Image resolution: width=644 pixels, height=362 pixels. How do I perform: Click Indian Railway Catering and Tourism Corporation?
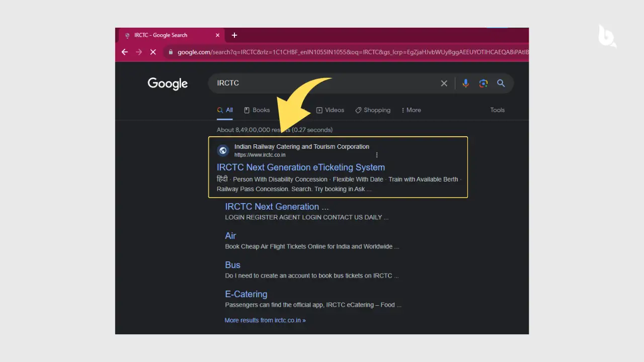coord(302,147)
